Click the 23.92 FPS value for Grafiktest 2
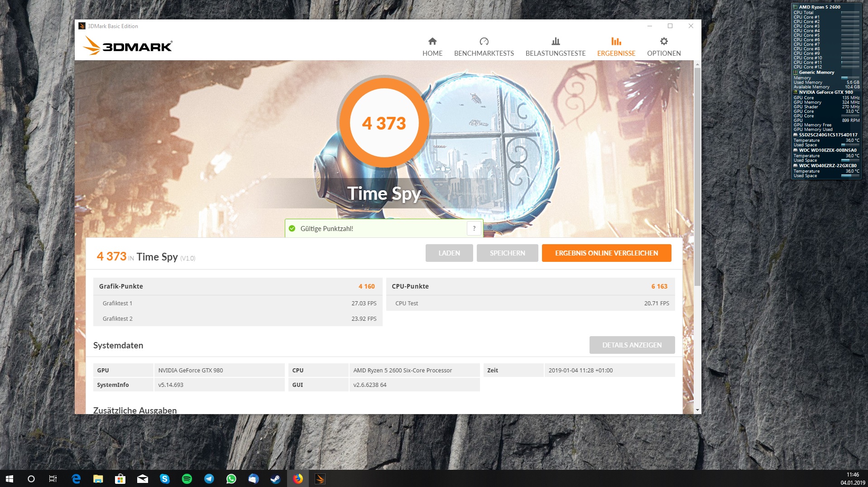Viewport: 868px width, 487px height. tap(364, 319)
